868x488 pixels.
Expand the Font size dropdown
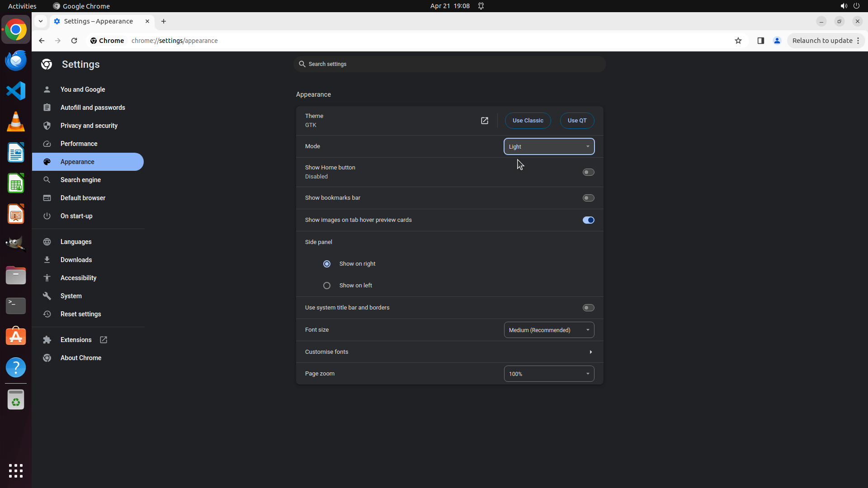pyautogui.click(x=549, y=330)
